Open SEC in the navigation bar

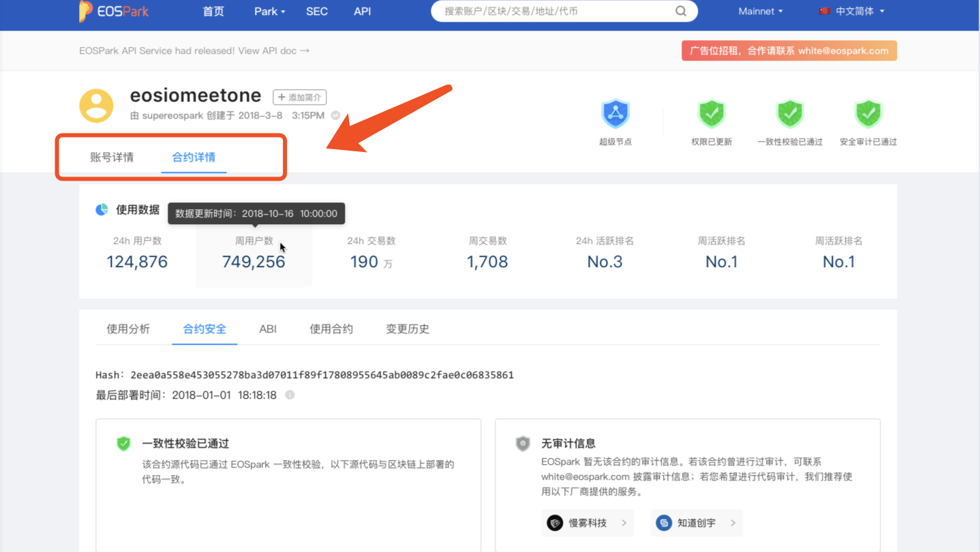pyautogui.click(x=317, y=11)
